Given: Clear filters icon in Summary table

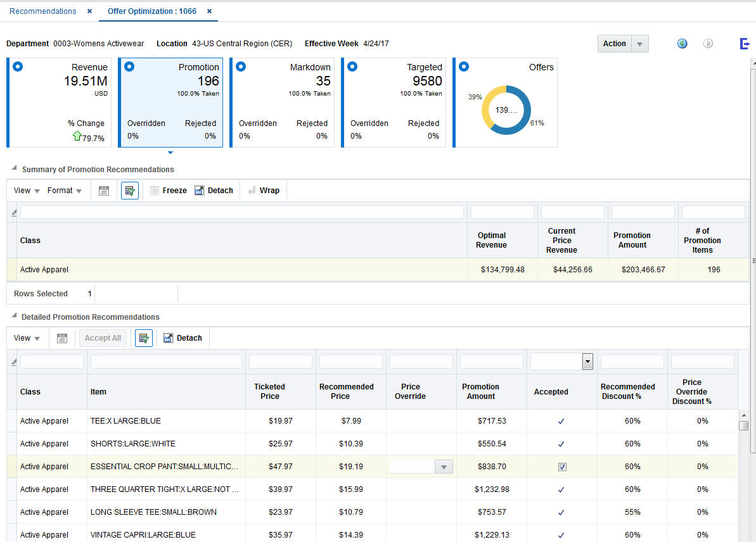Looking at the screenshot, I should 13,213.
